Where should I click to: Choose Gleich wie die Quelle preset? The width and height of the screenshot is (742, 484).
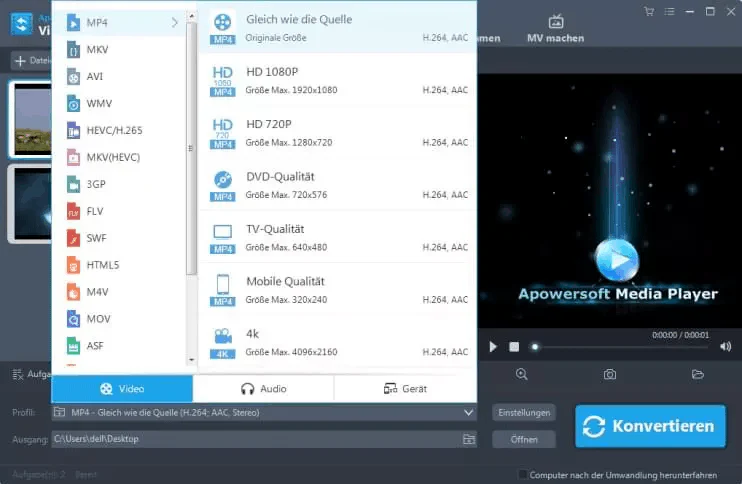337,27
